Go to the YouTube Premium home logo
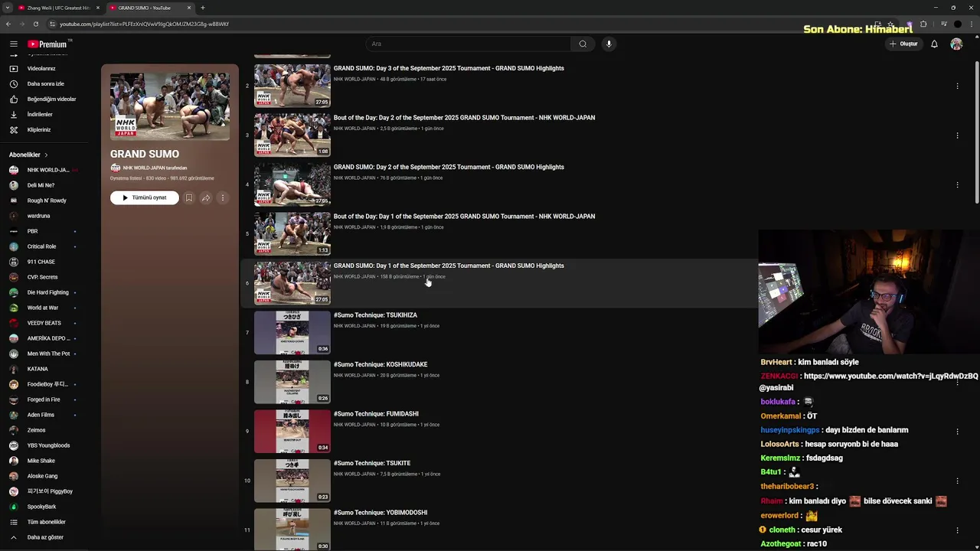980x551 pixels. pos(48,44)
